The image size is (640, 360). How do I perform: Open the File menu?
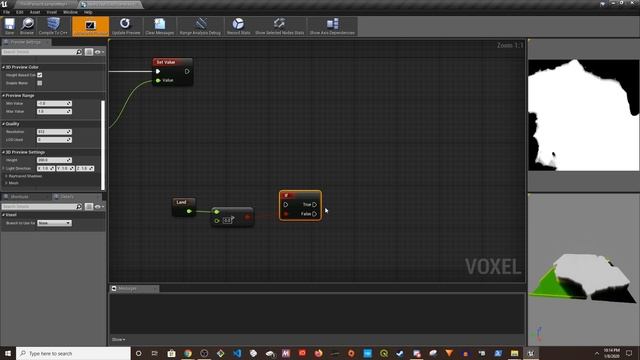(x=7, y=12)
